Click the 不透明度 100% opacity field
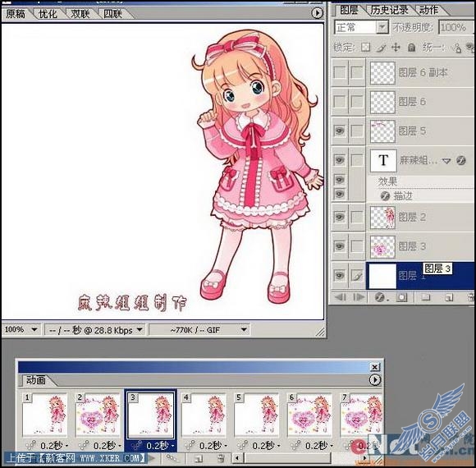This screenshot has height=468, width=476. pyautogui.click(x=455, y=28)
